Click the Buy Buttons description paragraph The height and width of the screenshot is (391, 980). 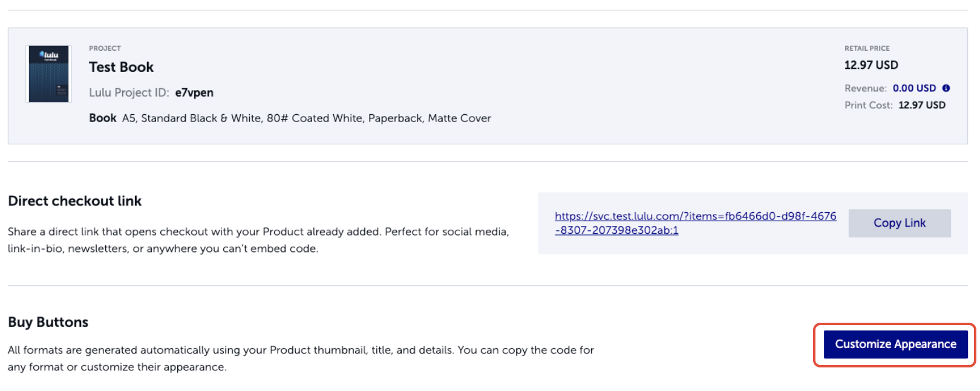click(301, 358)
